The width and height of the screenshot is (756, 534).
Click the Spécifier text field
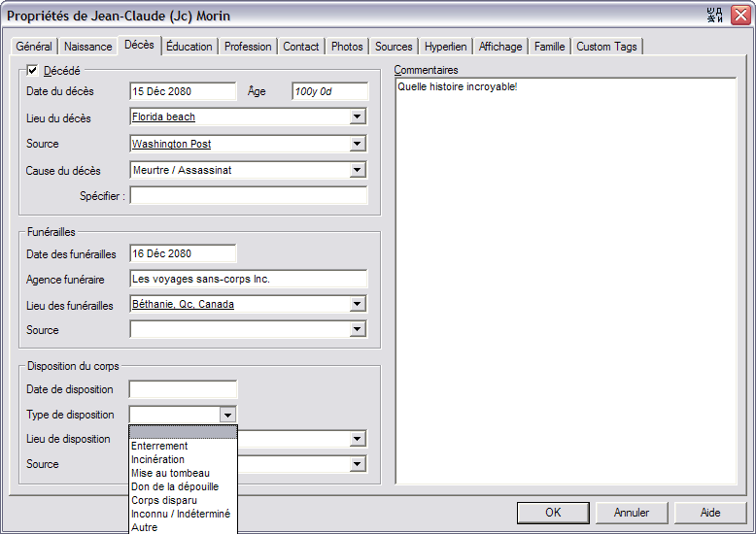[x=249, y=196]
